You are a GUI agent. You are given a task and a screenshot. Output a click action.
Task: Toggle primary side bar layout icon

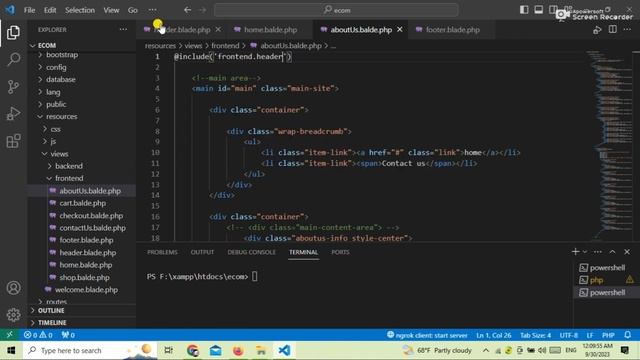(524, 10)
